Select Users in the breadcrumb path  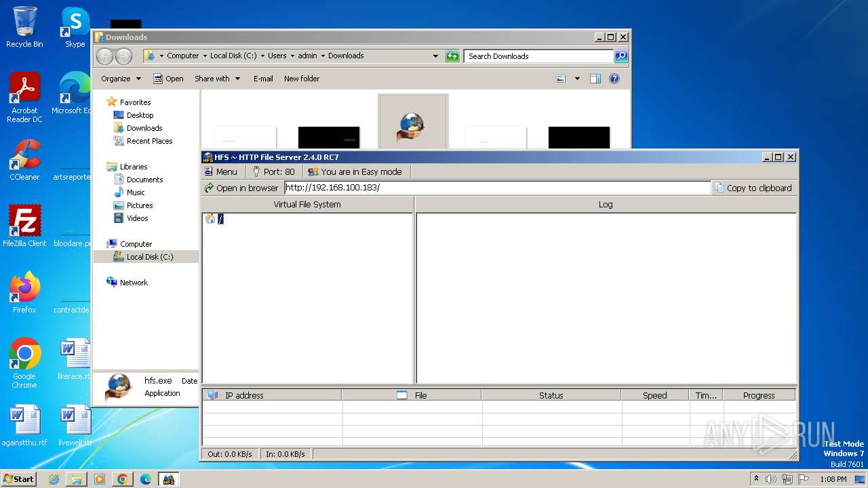(x=277, y=56)
